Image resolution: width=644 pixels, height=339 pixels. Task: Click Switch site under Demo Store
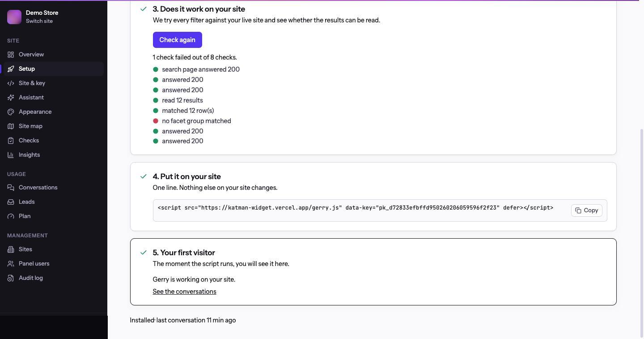(x=39, y=21)
